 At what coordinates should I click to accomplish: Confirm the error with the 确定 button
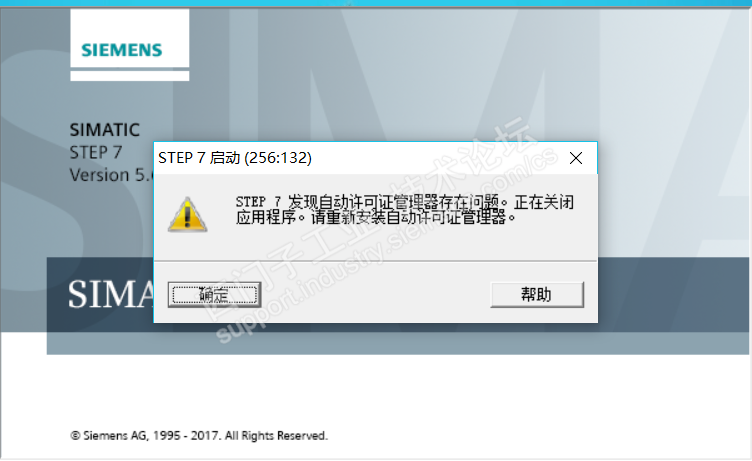coord(214,295)
